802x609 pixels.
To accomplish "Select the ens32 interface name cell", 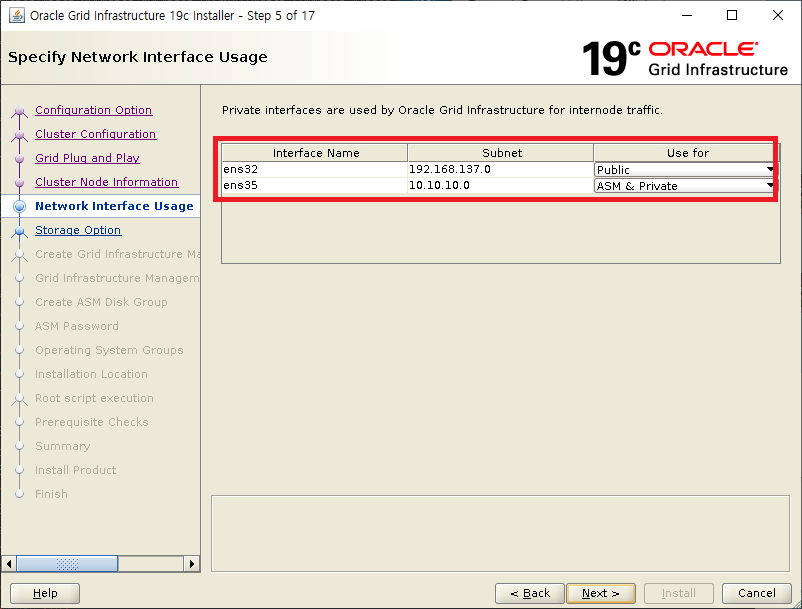I will (x=315, y=169).
